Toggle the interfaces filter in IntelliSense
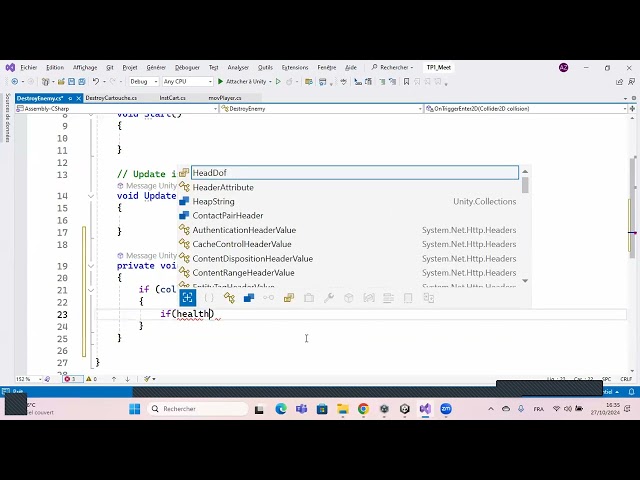Screen dimensions: 640x480 coord(268,298)
